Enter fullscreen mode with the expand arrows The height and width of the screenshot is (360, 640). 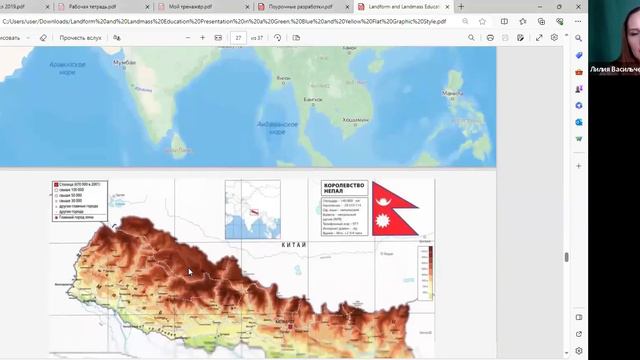click(x=539, y=38)
